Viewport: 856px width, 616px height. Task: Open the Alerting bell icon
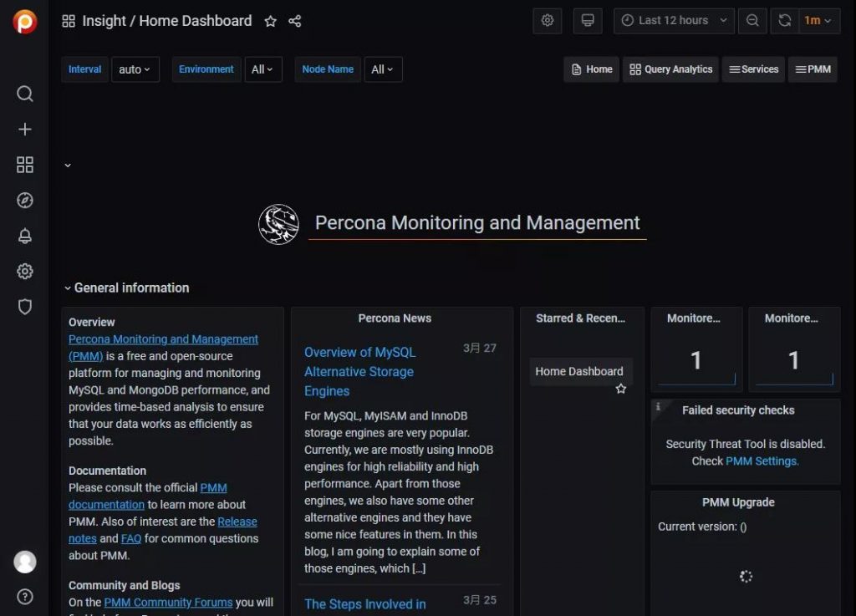[24, 236]
